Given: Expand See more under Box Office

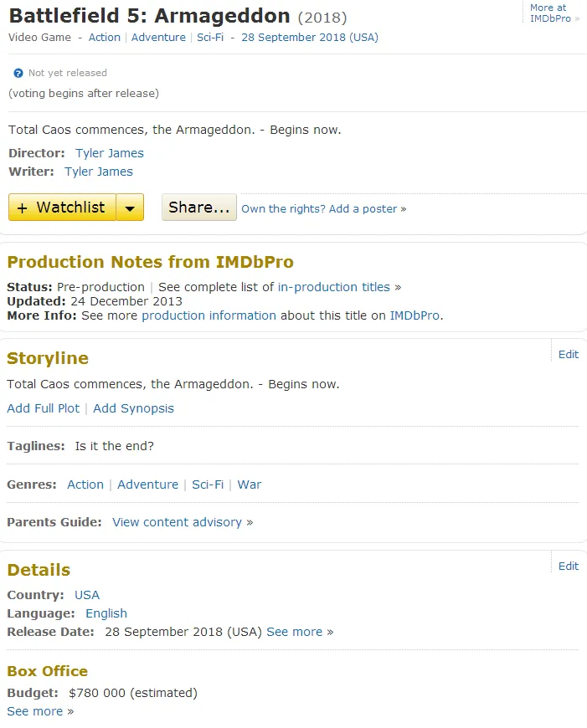Looking at the screenshot, I should (34, 711).
